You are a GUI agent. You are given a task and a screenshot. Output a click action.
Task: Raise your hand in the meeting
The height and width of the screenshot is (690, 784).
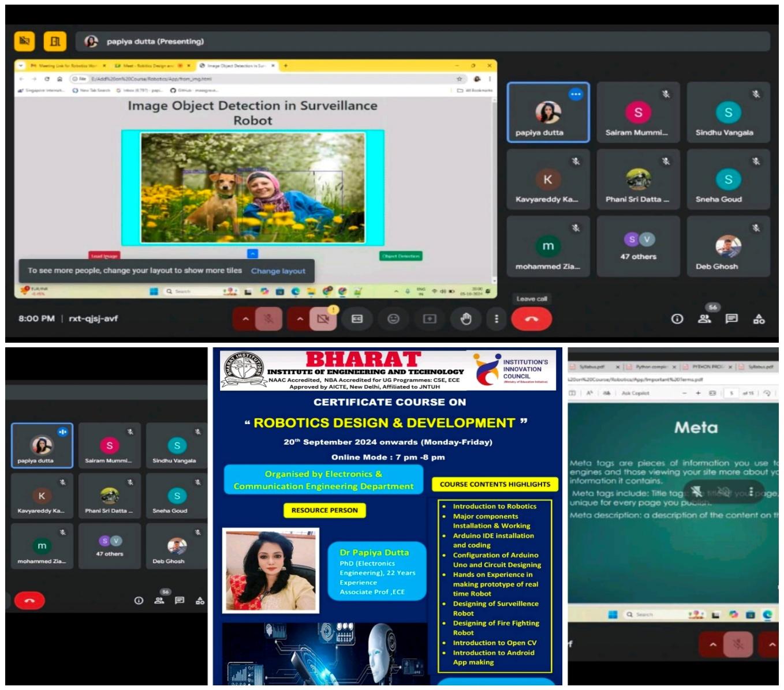click(466, 319)
